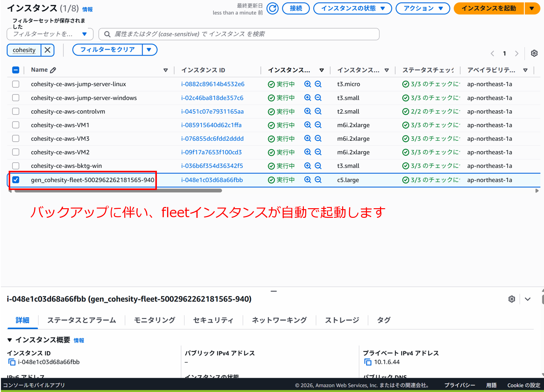544x392 pixels.
Task: Switch to the Status and Alarms tab
Action: (x=81, y=320)
